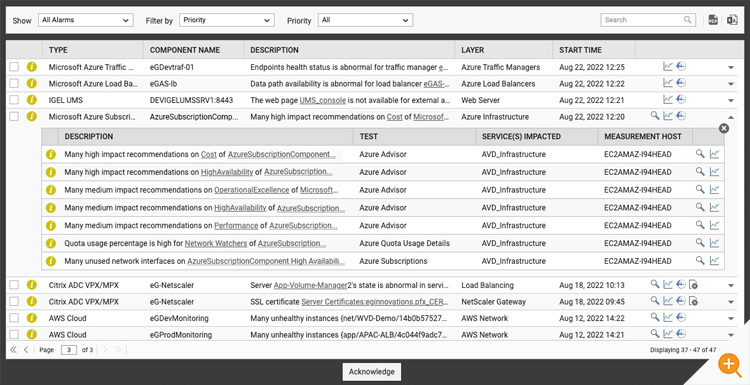Expand the IGEL UMS alarm row arrow
The width and height of the screenshot is (750, 385).
point(731,100)
